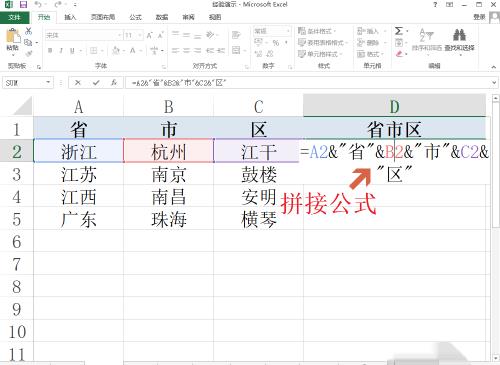Toggle Italic formatting

(61, 51)
